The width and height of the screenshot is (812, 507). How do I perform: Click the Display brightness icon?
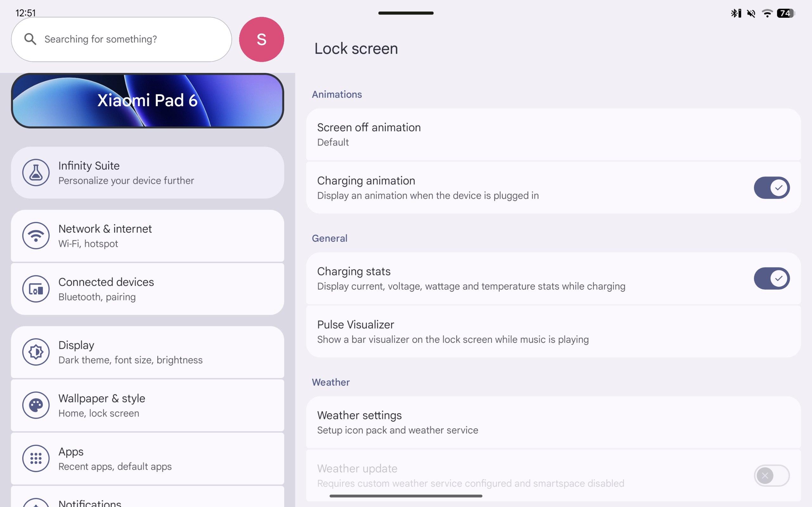click(36, 352)
